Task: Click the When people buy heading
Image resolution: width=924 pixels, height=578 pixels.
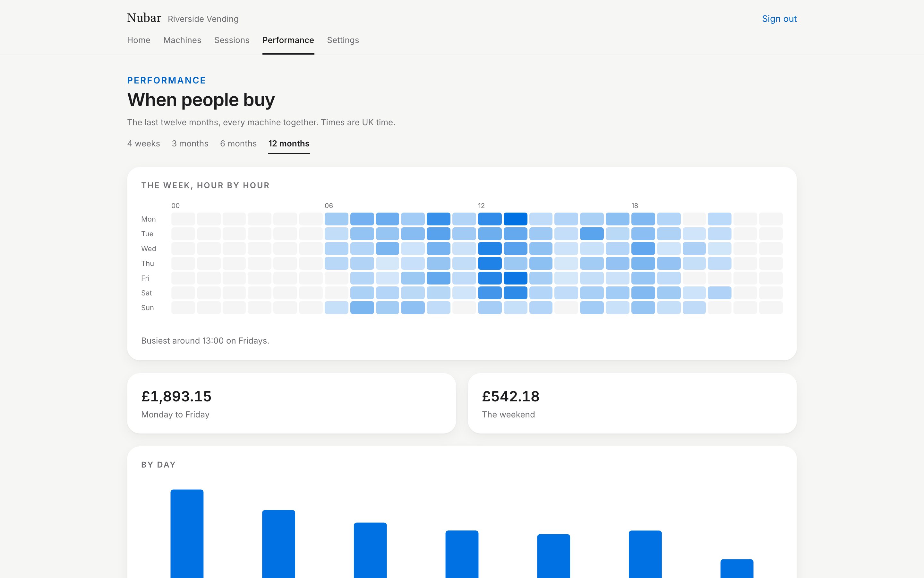Action: [201, 100]
